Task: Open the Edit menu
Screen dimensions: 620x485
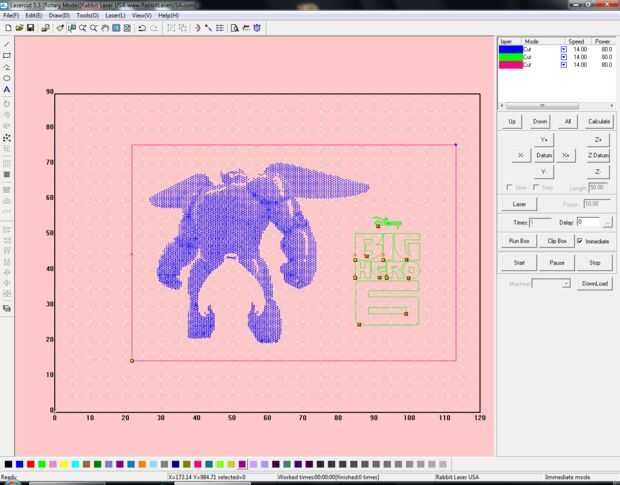Action: 33,15
